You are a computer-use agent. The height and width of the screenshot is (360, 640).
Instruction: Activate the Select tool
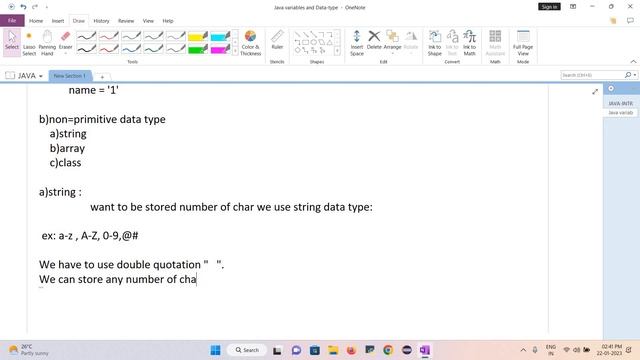coord(12,42)
